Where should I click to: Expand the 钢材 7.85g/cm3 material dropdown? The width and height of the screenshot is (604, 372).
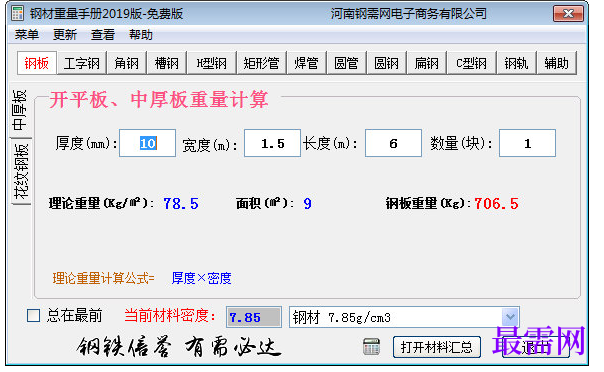click(x=510, y=317)
